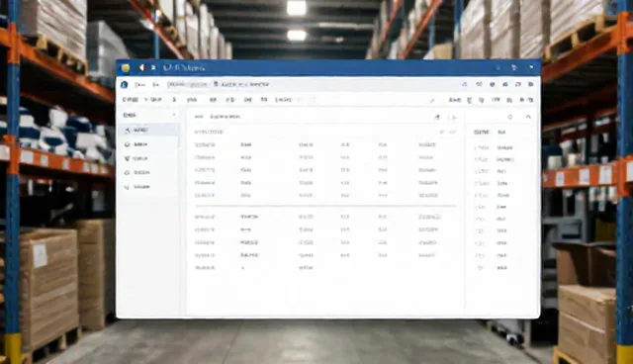Collapse the panel using the up caret

[x=528, y=117]
